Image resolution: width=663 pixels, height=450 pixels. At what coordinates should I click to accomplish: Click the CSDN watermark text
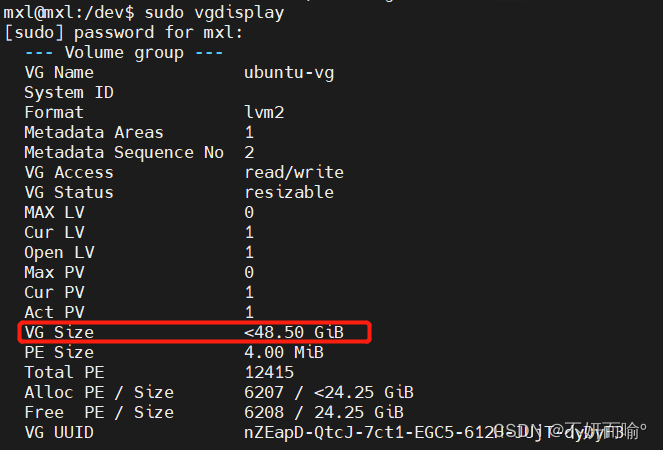click(570, 431)
